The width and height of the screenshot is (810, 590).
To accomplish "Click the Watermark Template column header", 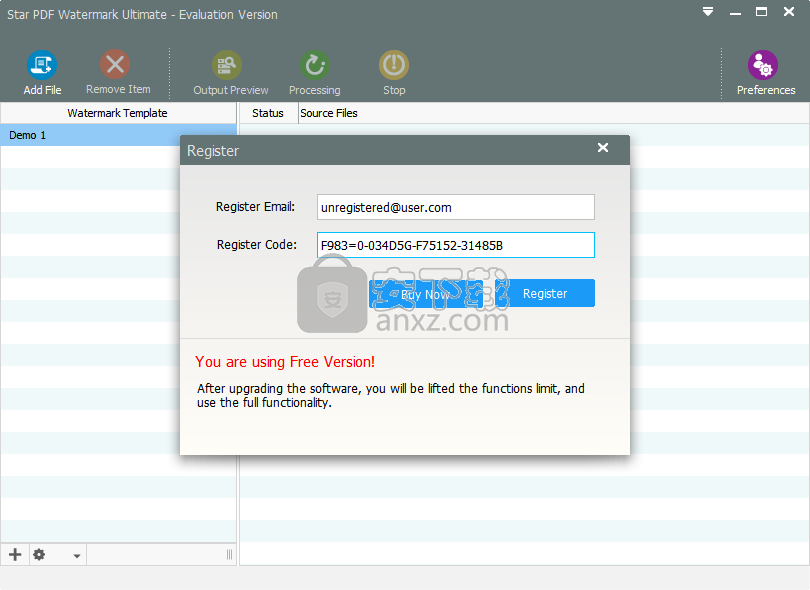I will 118,113.
